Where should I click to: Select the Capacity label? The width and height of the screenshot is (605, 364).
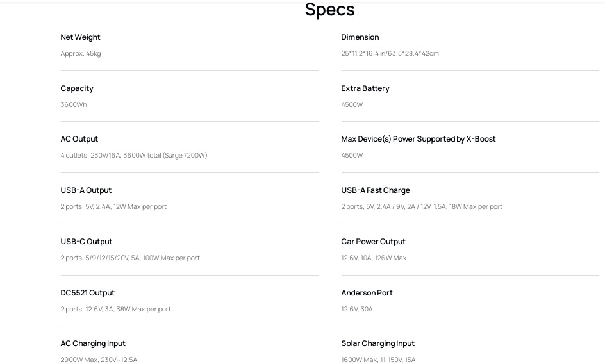pyautogui.click(x=77, y=88)
